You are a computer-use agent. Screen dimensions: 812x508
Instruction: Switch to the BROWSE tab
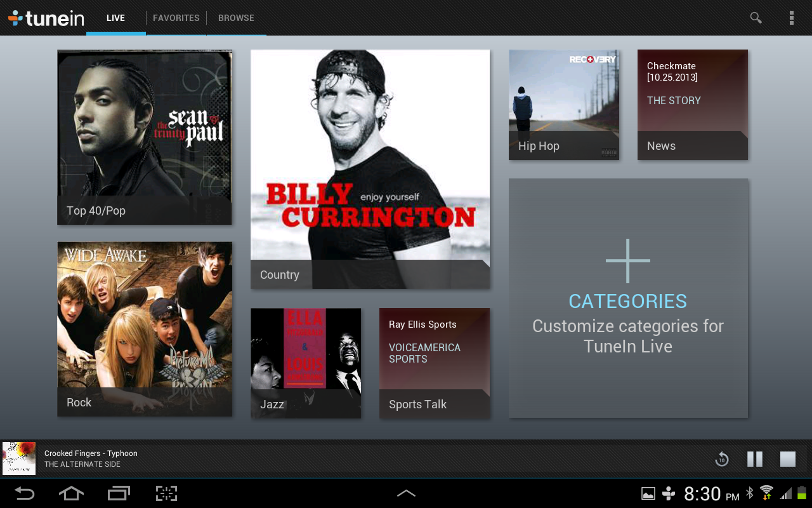[236, 18]
